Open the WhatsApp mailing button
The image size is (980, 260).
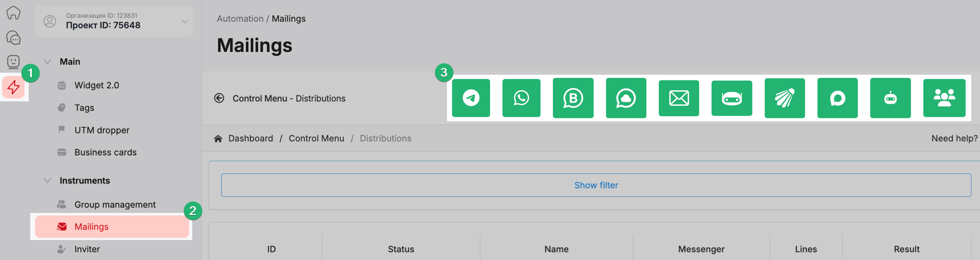[521, 98]
